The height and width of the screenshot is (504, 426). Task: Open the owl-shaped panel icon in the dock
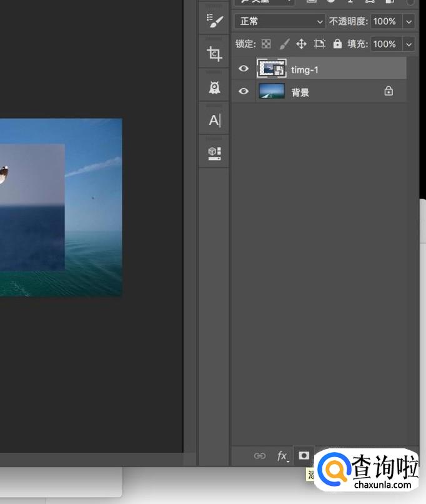click(214, 88)
